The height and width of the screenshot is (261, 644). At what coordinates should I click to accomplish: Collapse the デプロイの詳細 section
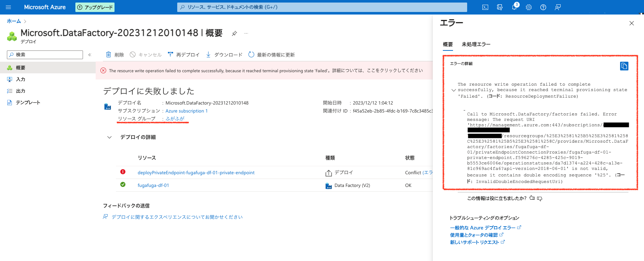click(109, 137)
